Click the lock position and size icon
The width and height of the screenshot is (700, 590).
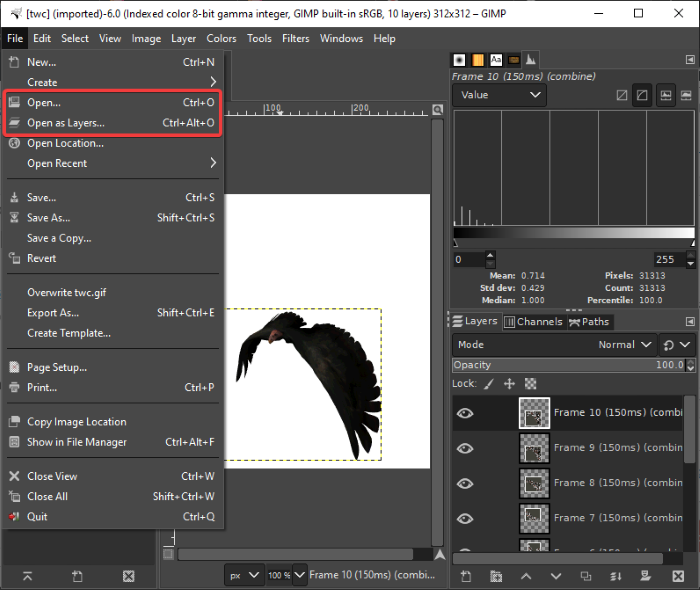click(509, 384)
